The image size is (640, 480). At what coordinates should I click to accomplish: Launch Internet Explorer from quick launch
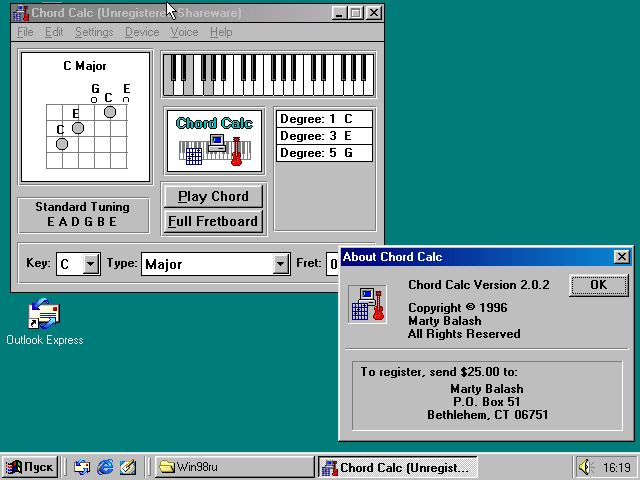(105, 467)
